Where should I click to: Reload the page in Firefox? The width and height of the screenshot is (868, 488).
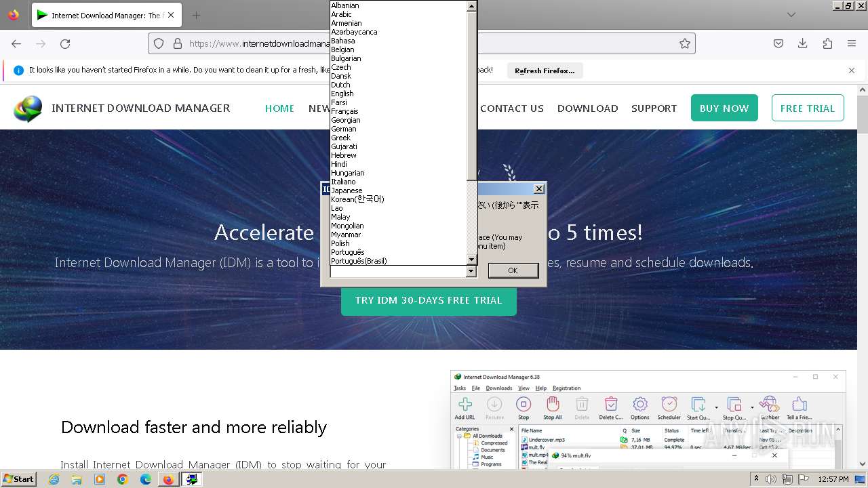[65, 43]
